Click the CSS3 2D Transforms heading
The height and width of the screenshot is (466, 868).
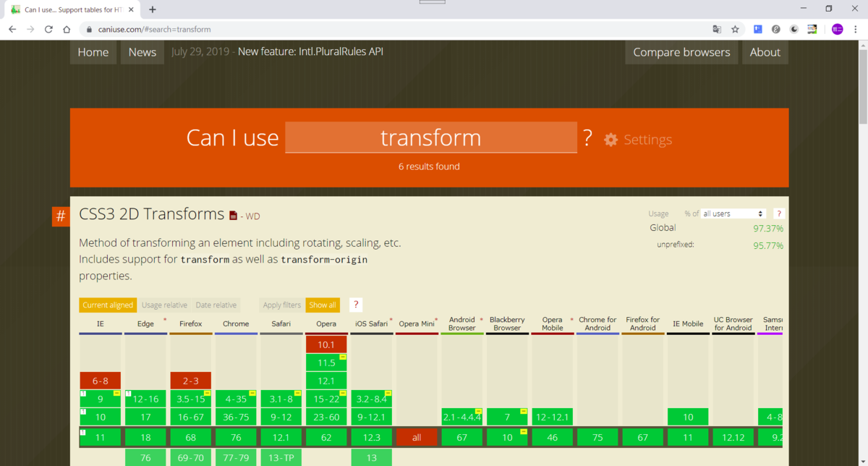point(152,214)
